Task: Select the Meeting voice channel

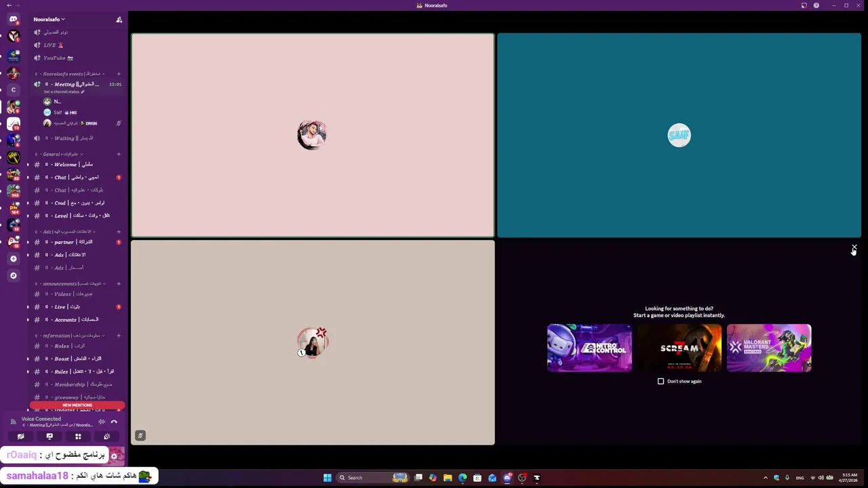Action: (77, 84)
